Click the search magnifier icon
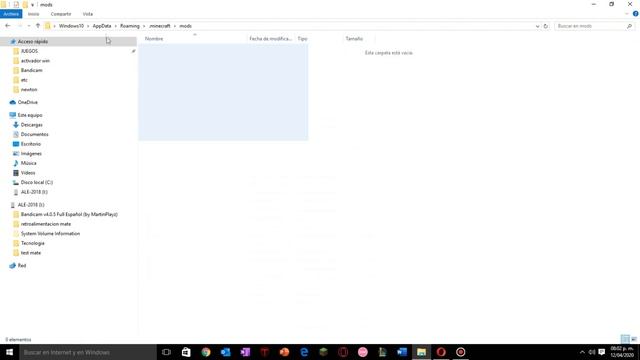Image resolution: width=640 pixels, height=360 pixels. click(x=629, y=26)
